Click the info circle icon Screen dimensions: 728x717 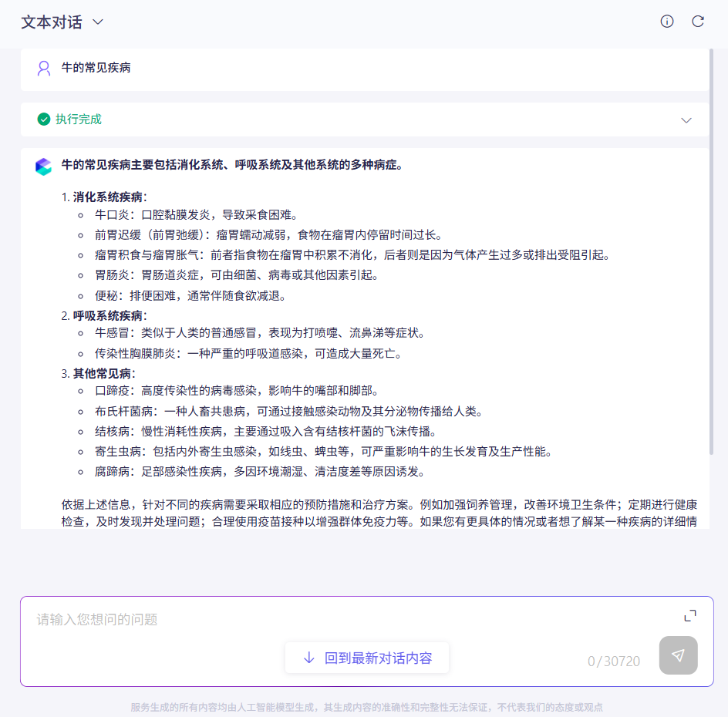(x=667, y=22)
